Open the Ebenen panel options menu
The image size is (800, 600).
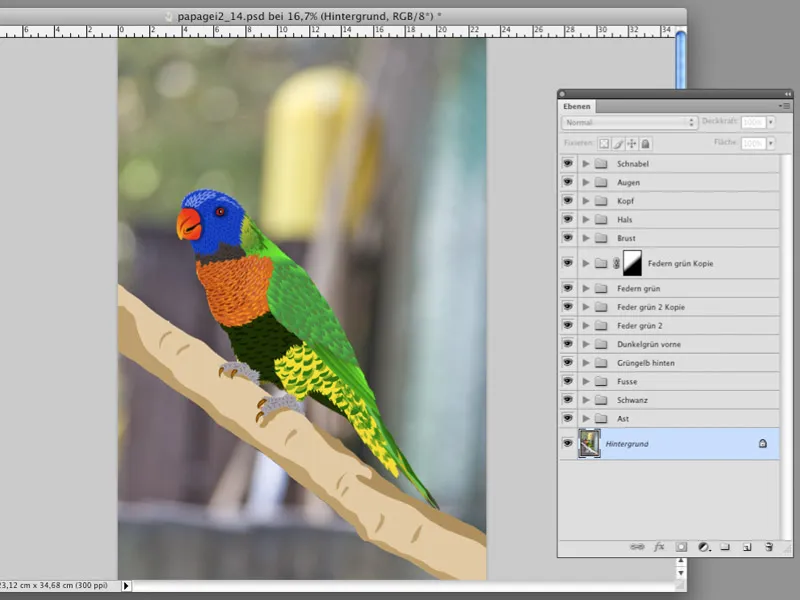point(785,106)
